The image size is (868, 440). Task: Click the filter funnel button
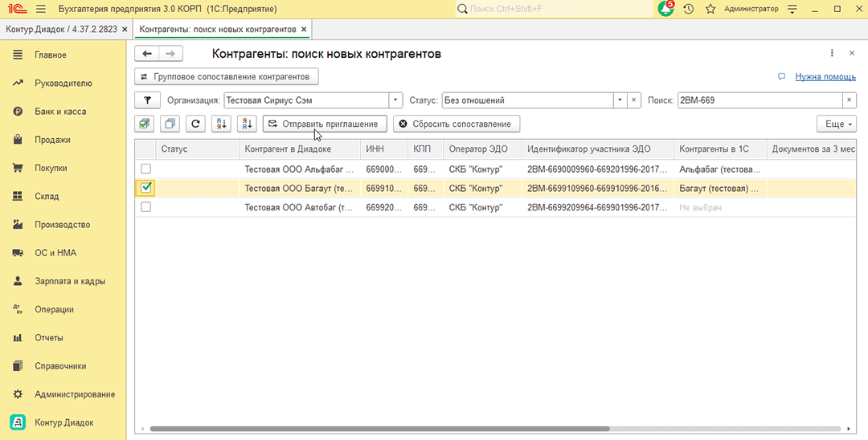[x=147, y=100]
